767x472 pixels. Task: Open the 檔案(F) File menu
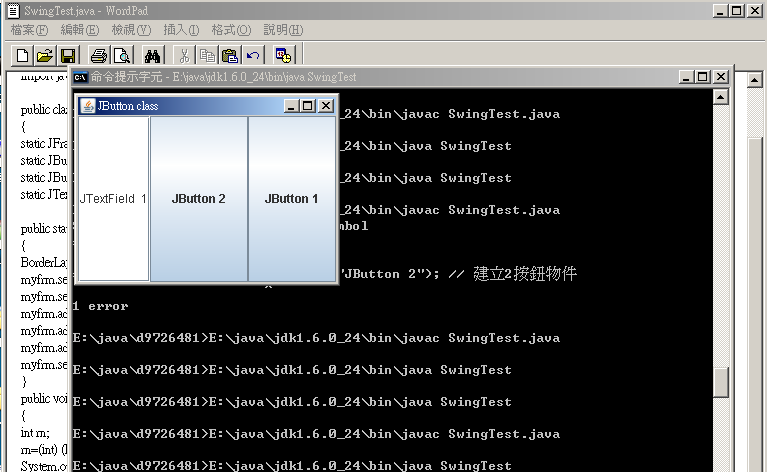[x=29, y=30]
